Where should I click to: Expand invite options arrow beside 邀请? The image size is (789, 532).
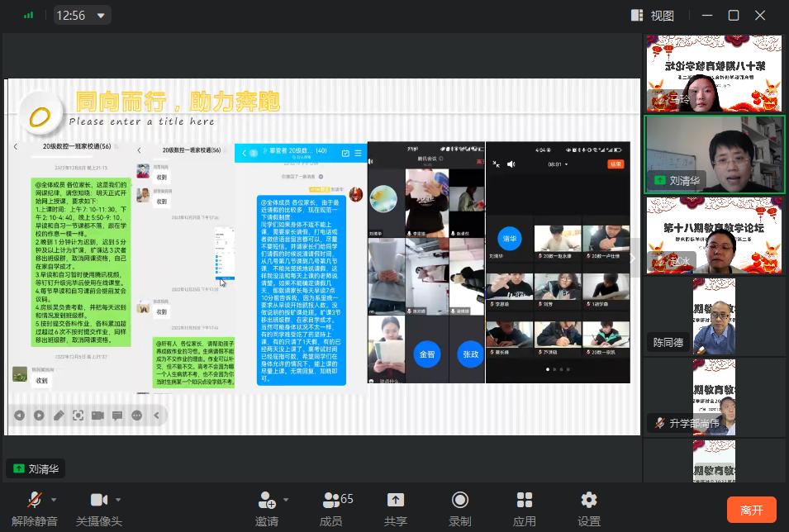coord(286,500)
